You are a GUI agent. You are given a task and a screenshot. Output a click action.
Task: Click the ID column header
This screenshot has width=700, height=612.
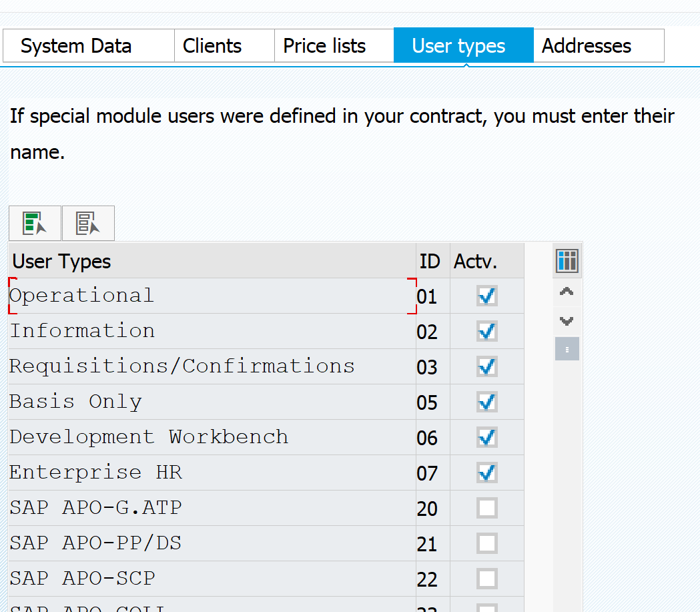[x=430, y=261]
